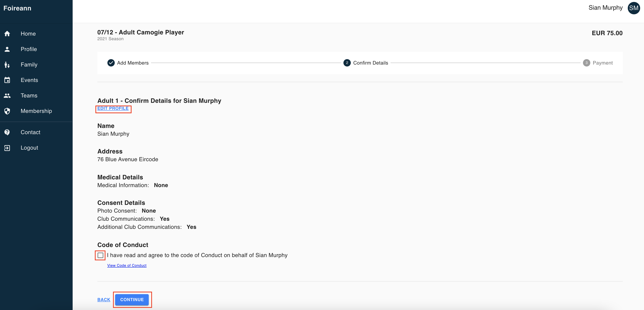Viewport: 644px width, 310px height.
Task: Select the Payment step label
Action: point(602,63)
